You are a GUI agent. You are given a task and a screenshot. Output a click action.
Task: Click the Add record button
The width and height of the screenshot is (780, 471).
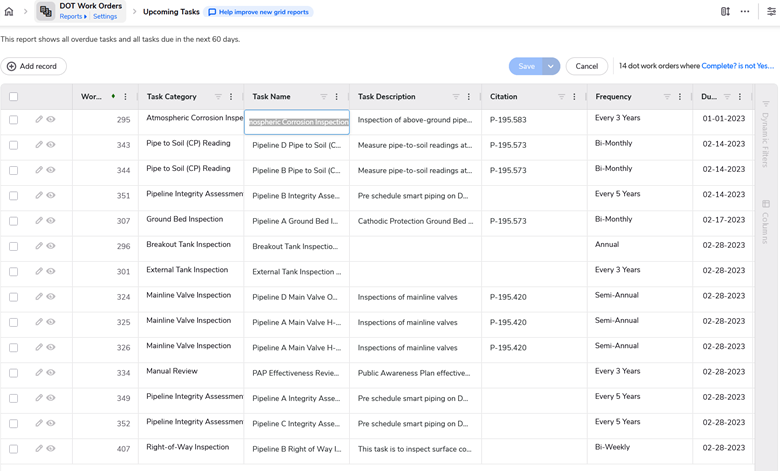click(33, 66)
